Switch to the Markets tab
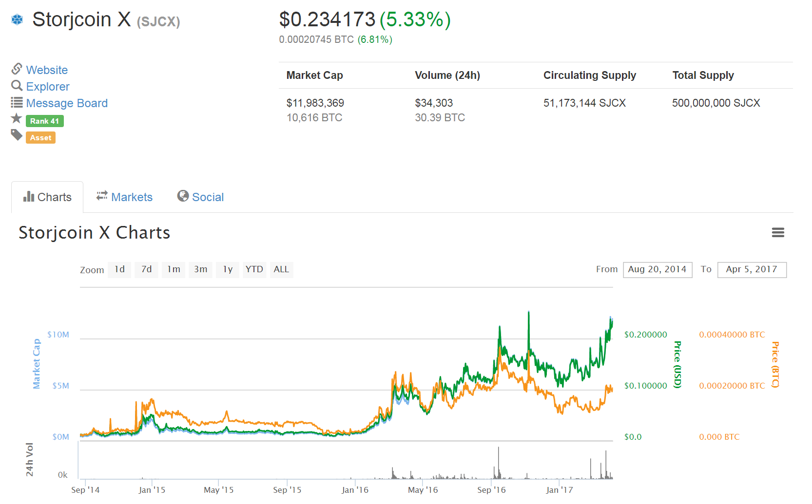 (124, 197)
